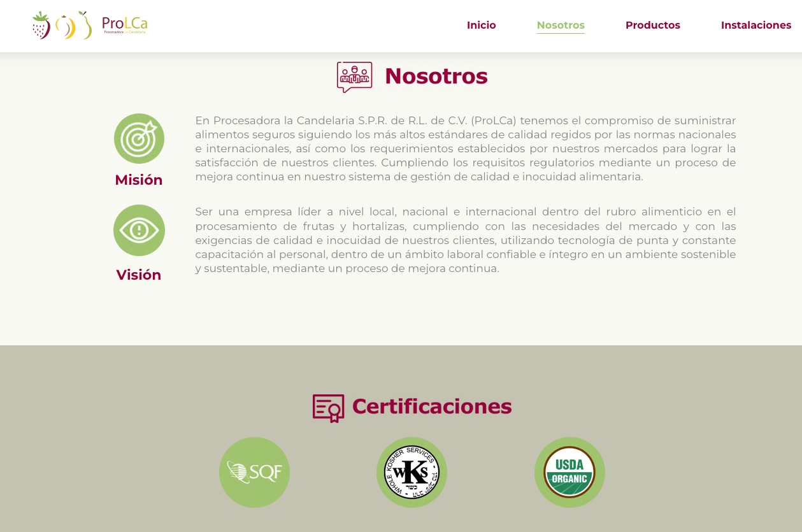The image size is (802, 532).
Task: Navigate to Inicio in the menu
Action: tap(482, 25)
